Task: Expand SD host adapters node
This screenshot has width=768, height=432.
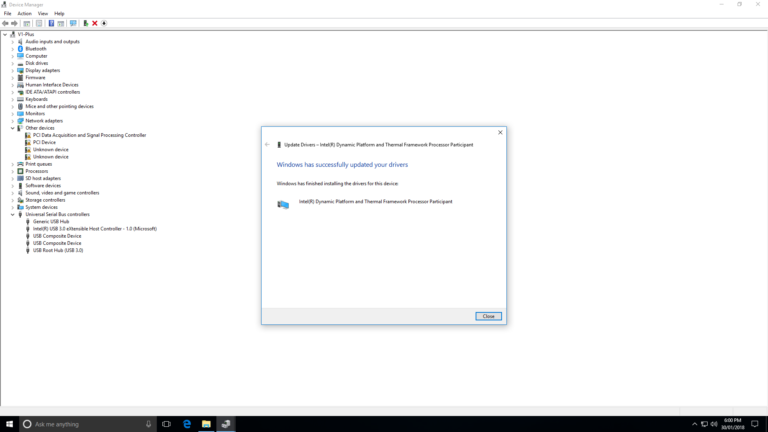Action: [13, 178]
